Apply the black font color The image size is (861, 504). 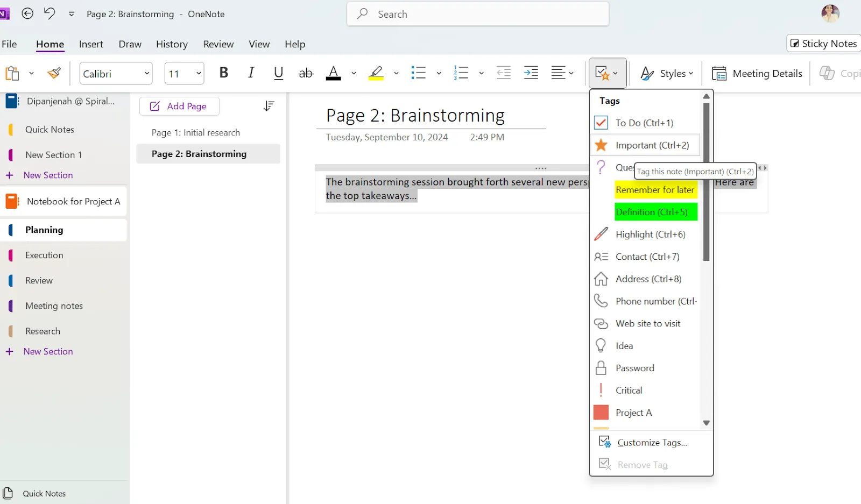[x=334, y=73]
